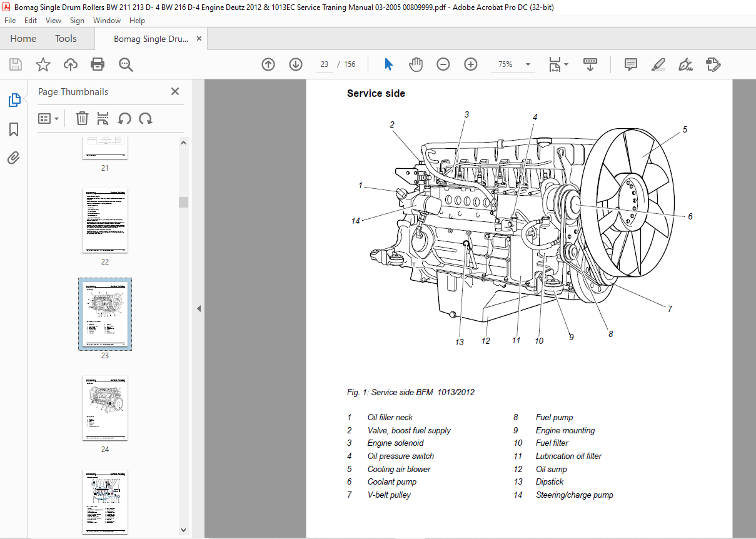Go to previous page arrow
The width and height of the screenshot is (756, 539).
tap(268, 64)
